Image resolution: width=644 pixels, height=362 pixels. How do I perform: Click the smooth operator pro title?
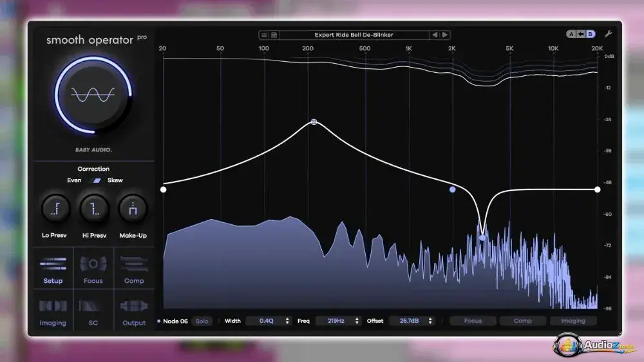pyautogui.click(x=96, y=40)
